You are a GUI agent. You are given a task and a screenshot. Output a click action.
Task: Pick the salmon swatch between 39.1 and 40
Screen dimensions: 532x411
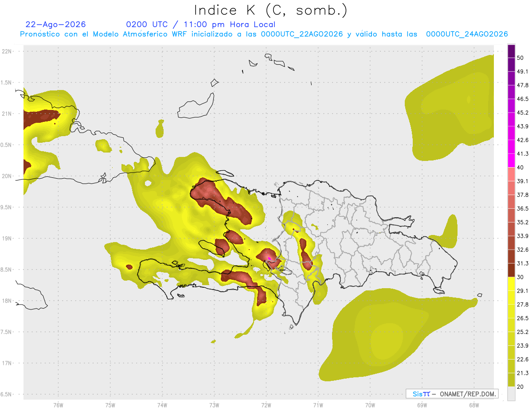tap(511, 175)
